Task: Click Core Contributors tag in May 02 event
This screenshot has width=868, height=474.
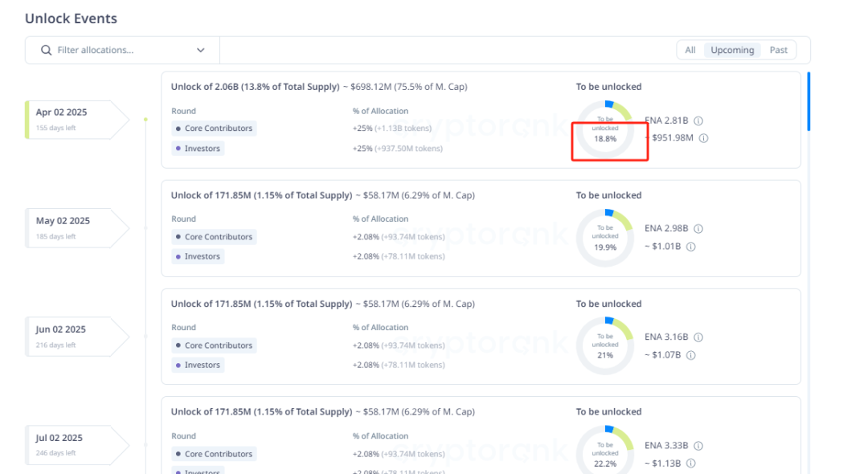Action: [214, 237]
